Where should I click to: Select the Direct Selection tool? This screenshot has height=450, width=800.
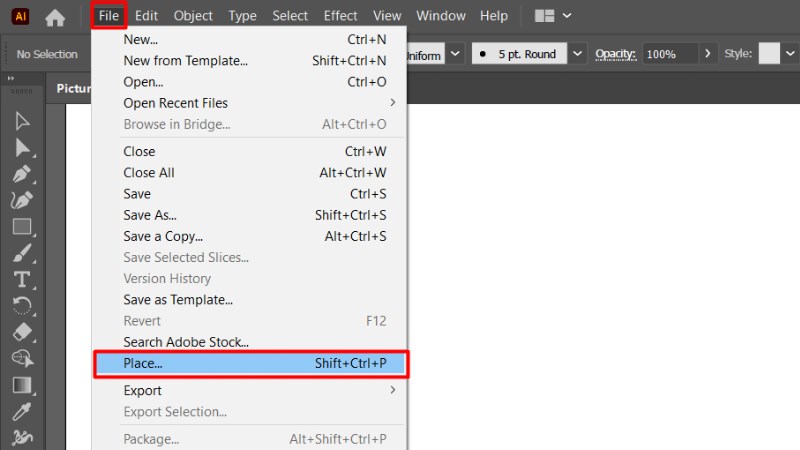coord(22,147)
